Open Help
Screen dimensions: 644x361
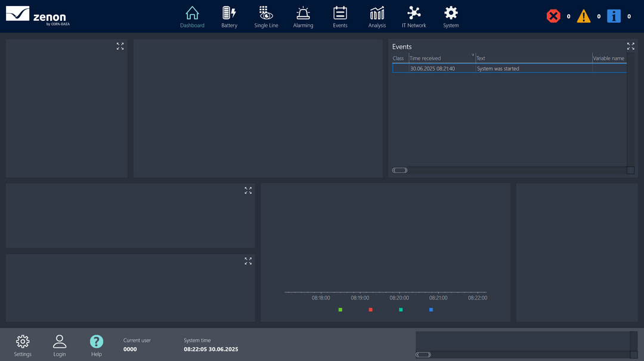97,346
